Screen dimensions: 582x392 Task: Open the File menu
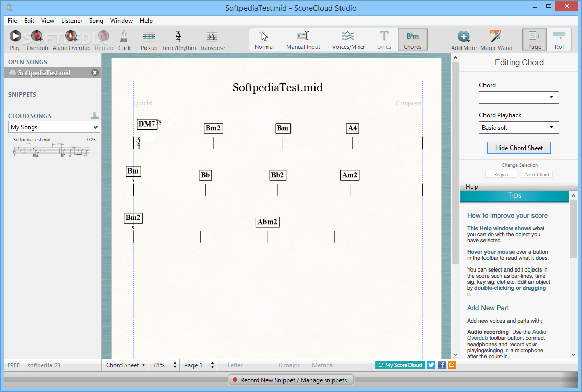12,21
